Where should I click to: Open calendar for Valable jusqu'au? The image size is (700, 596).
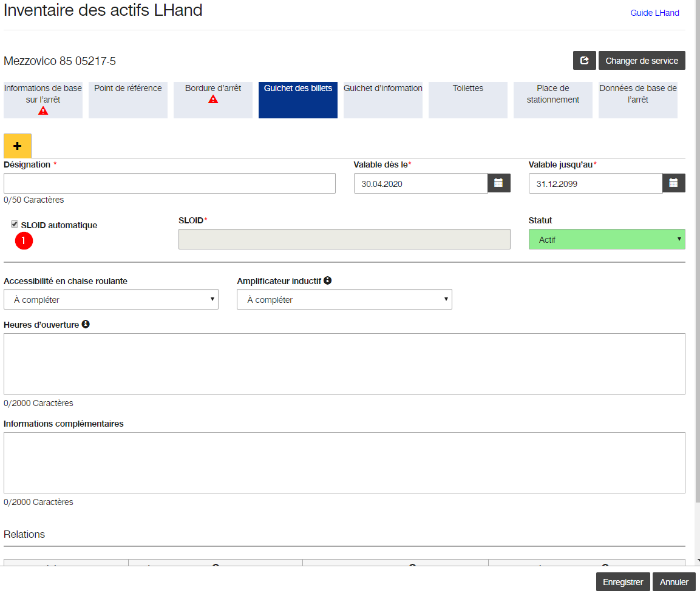674,183
